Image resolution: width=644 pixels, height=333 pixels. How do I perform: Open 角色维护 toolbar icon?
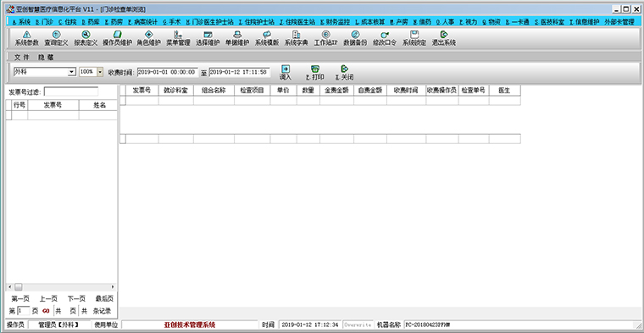148,39
